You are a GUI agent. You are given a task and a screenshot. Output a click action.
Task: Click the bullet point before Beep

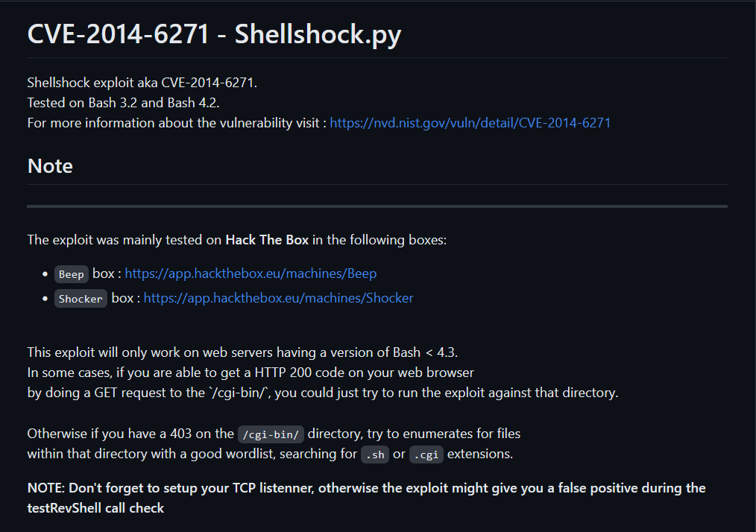coord(45,274)
